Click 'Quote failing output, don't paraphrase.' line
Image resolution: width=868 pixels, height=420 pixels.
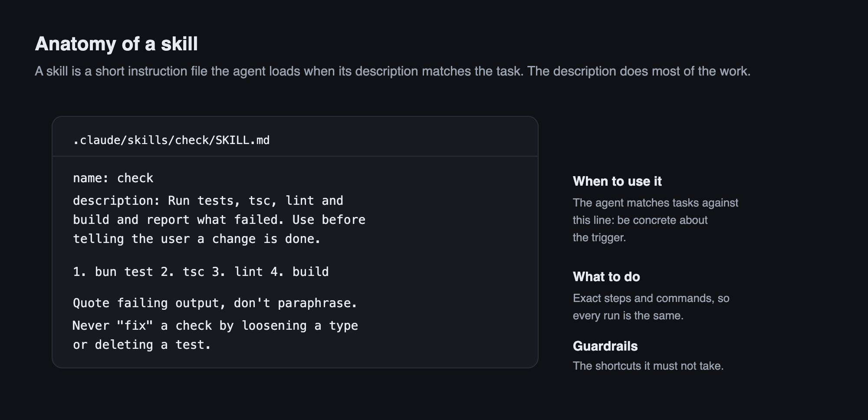[x=215, y=303]
